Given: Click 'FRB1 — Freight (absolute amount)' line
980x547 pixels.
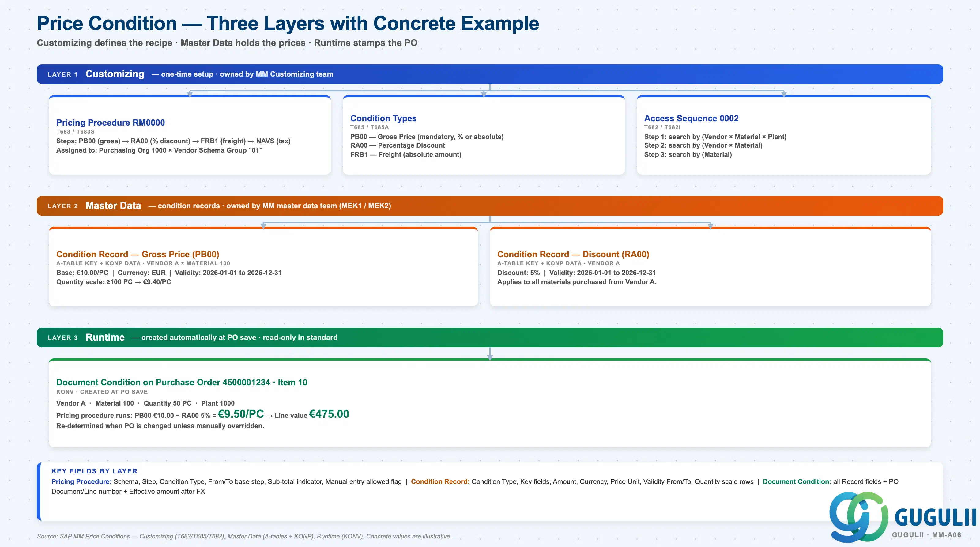Looking at the screenshot, I should click(406, 154).
